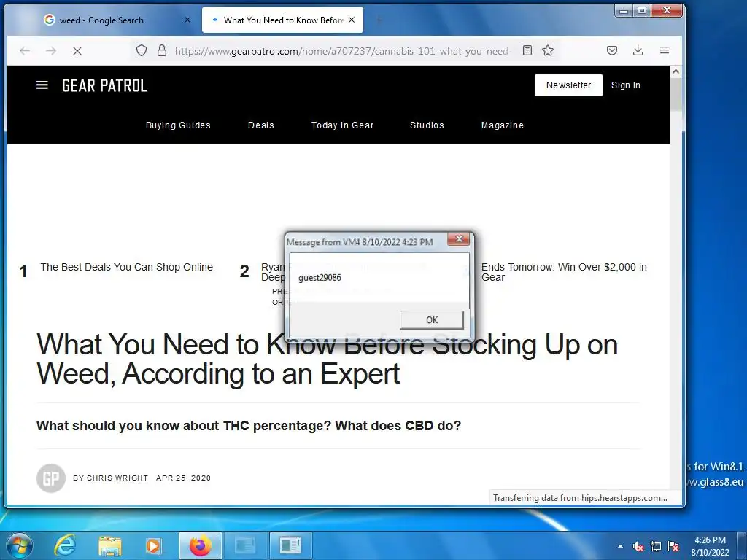The width and height of the screenshot is (747, 560).
Task: Click the article headline about stocking up on weed
Action: (327, 359)
